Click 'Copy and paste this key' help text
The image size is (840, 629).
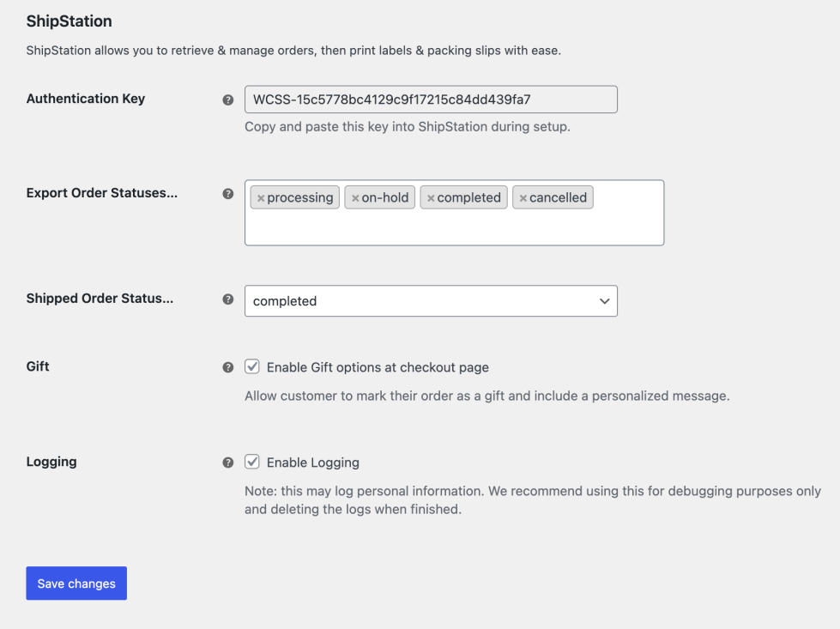408,127
